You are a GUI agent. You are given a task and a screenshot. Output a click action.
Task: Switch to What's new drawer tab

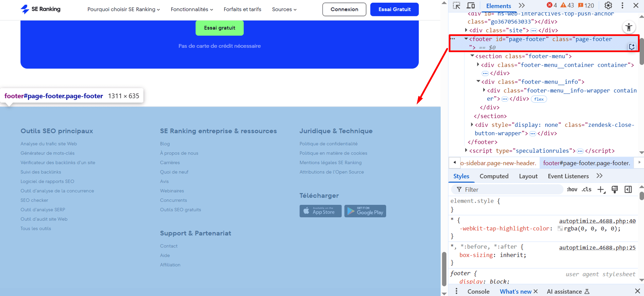pos(515,291)
